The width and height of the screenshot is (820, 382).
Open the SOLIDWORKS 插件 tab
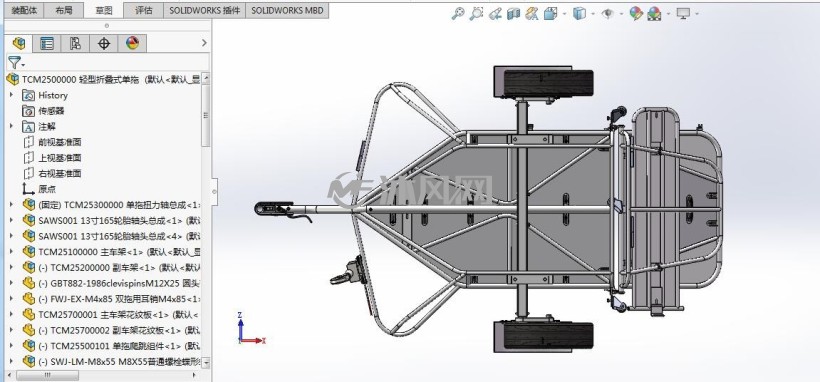204,10
